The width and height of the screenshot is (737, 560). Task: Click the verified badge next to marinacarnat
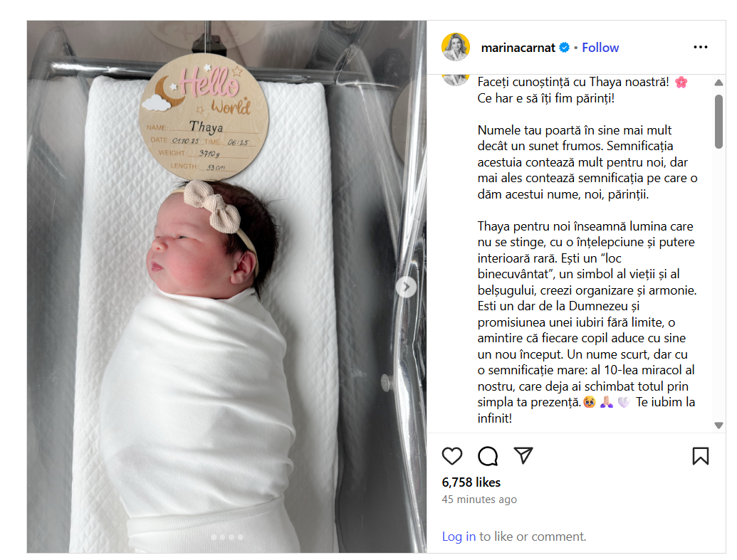565,48
